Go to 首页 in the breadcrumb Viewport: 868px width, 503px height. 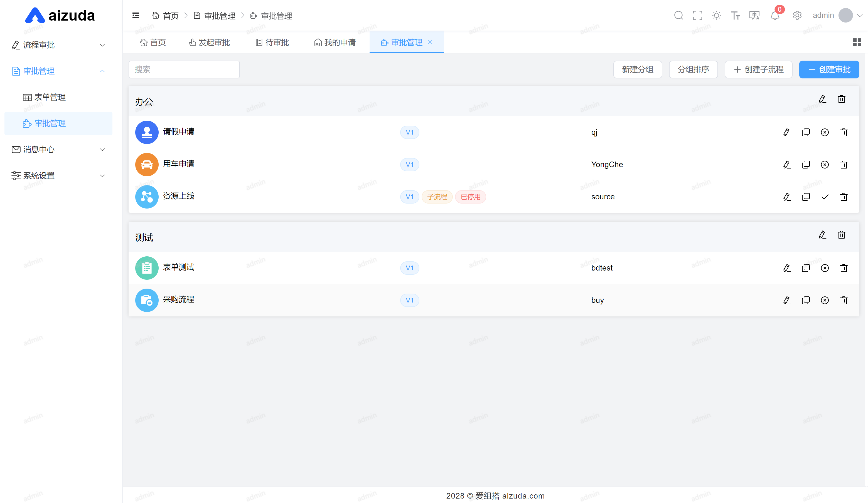tap(166, 16)
